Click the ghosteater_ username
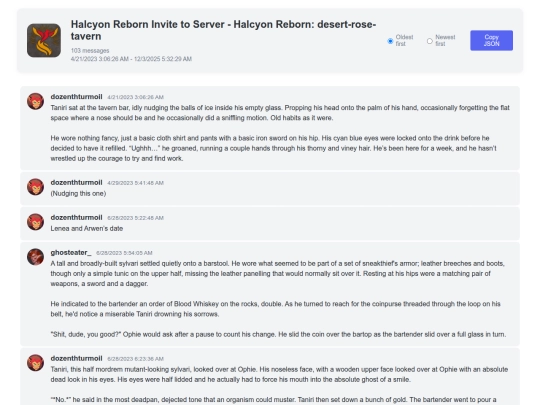The width and height of the screenshot is (540, 405). (x=71, y=252)
